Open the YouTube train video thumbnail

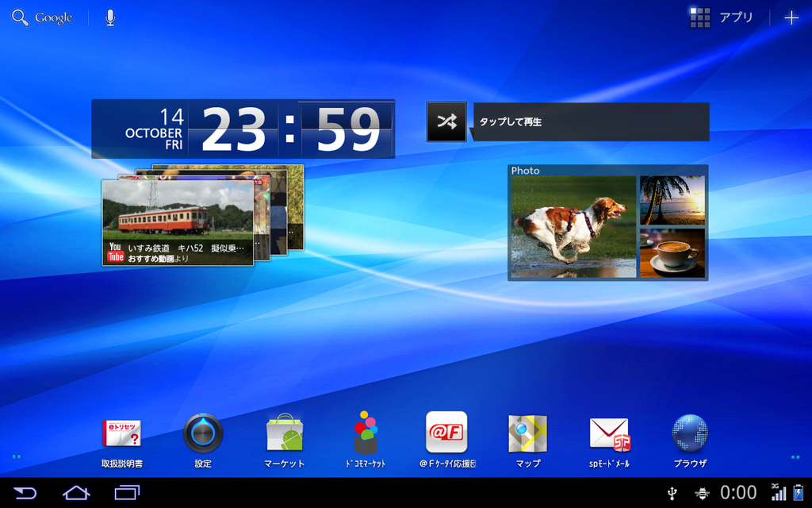coord(178,223)
